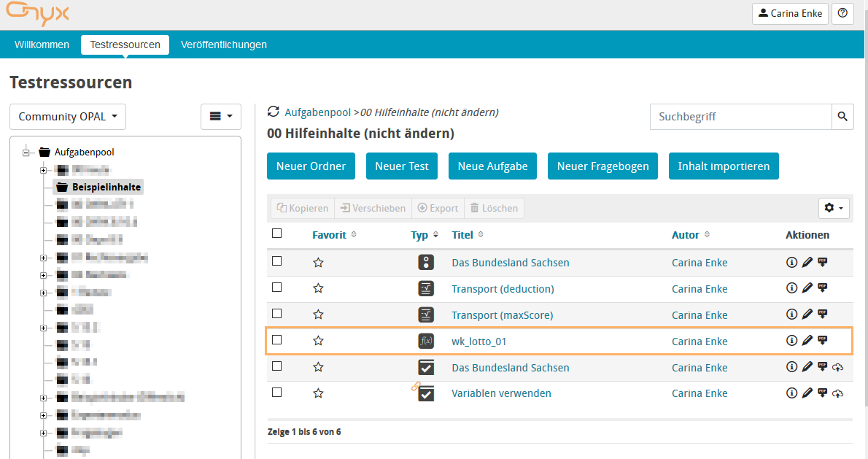Click the edit pencil for Transport (deduction)

click(x=807, y=288)
